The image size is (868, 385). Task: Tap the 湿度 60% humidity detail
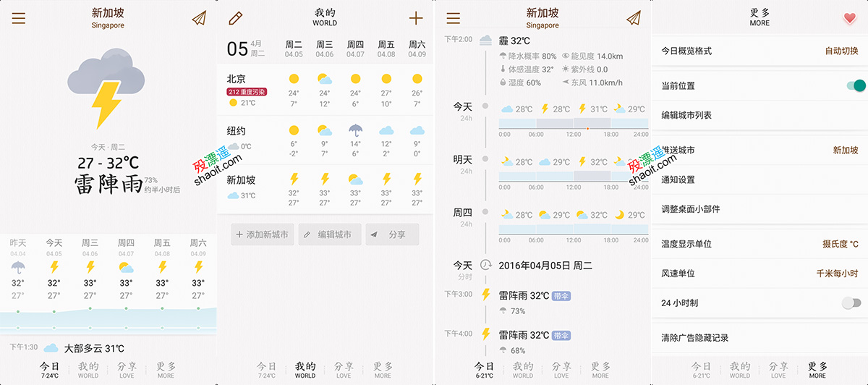(520, 82)
